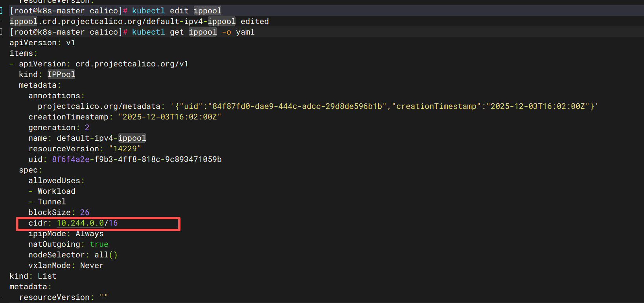
Task: Click the creationTimestamp value below annotations
Action: (169, 117)
